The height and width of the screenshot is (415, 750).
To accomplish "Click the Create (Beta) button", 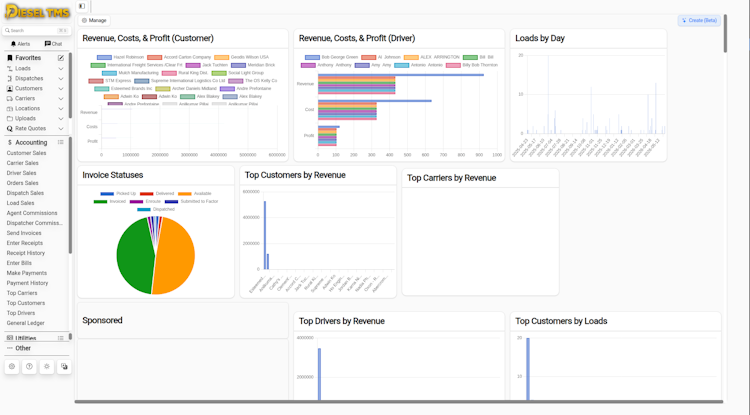I will pyautogui.click(x=699, y=21).
